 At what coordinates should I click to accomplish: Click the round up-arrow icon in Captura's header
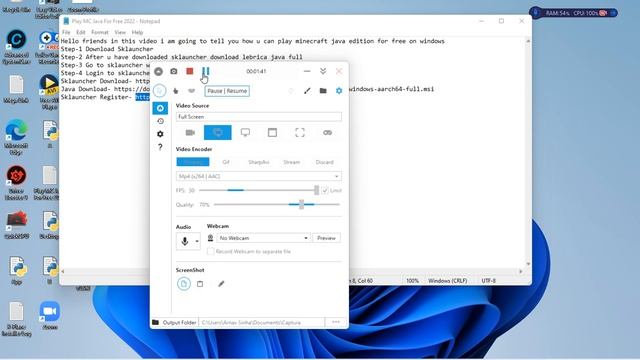pos(158,71)
